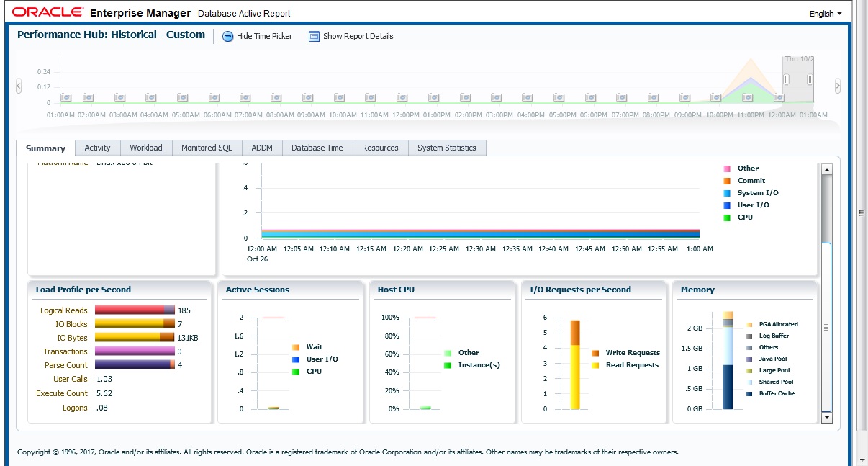The height and width of the screenshot is (466, 868).
Task: Click the snapshot icon above 05:00AM
Action: point(182,97)
